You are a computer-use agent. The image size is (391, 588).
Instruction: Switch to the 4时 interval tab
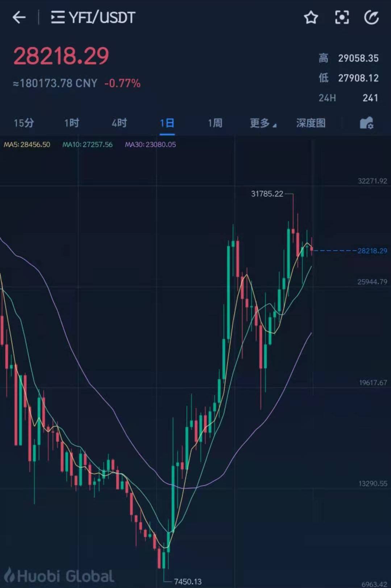point(119,123)
